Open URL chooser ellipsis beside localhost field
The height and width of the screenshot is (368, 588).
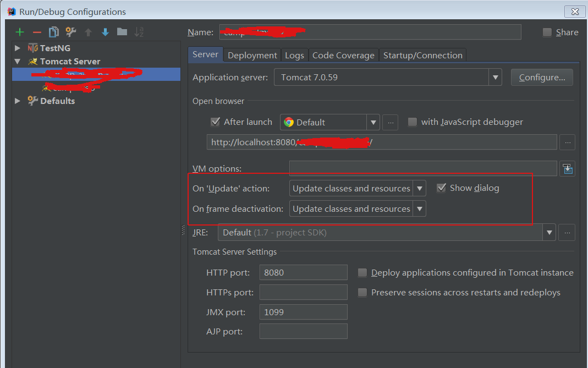point(568,142)
